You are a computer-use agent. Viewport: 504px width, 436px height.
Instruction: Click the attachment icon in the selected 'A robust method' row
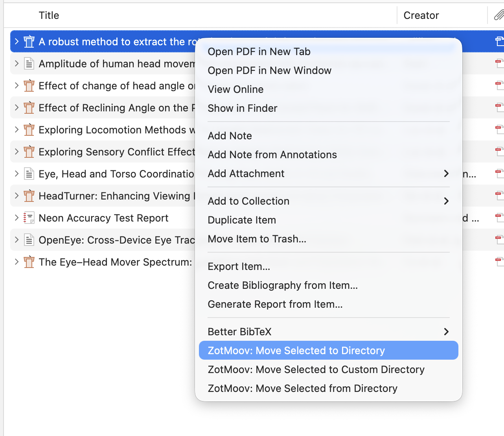499,42
